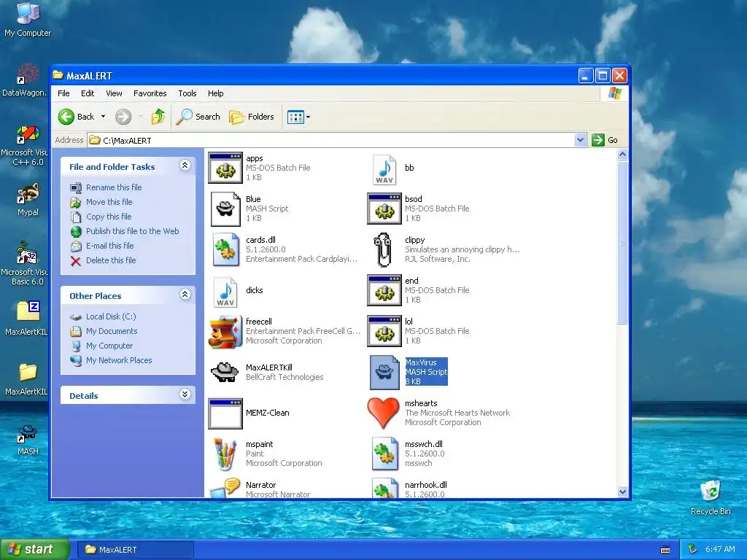Viewport: 747px width, 560px height.
Task: Select the msswch.dll file icon
Action: (384, 454)
